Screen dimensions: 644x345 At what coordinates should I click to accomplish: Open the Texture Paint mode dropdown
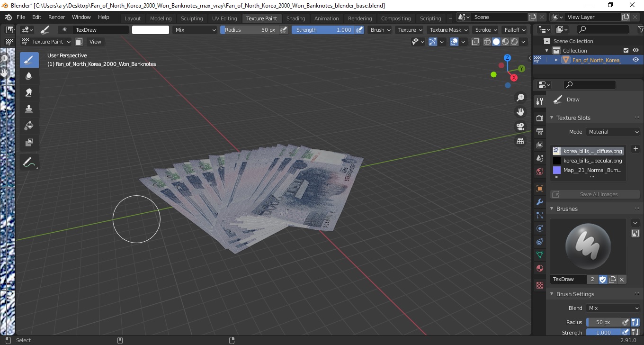[46, 42]
